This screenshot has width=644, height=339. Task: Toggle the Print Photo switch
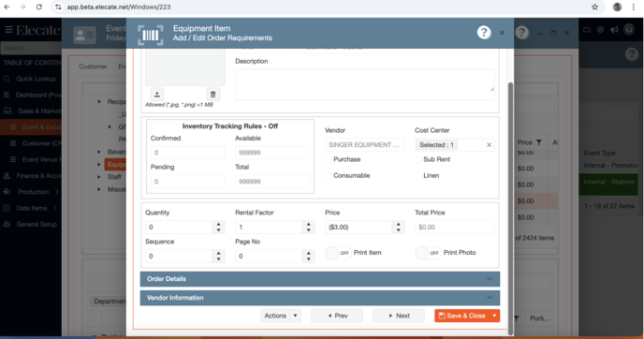coord(428,253)
